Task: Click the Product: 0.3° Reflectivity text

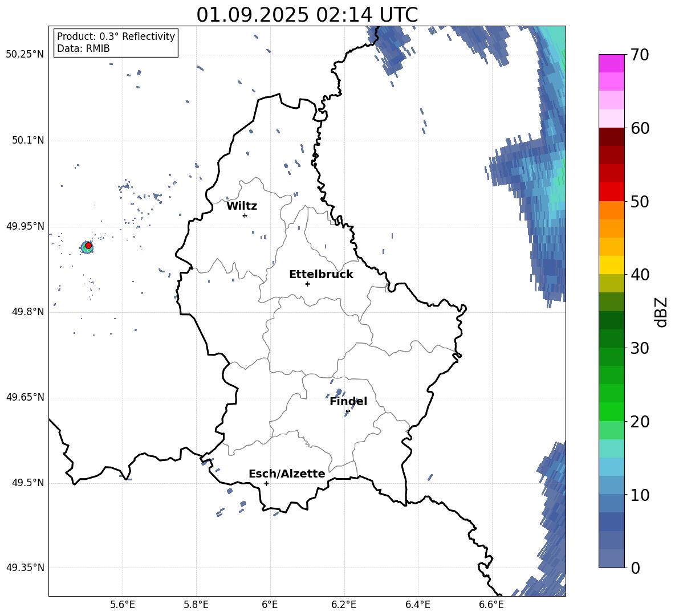Action: (x=116, y=36)
